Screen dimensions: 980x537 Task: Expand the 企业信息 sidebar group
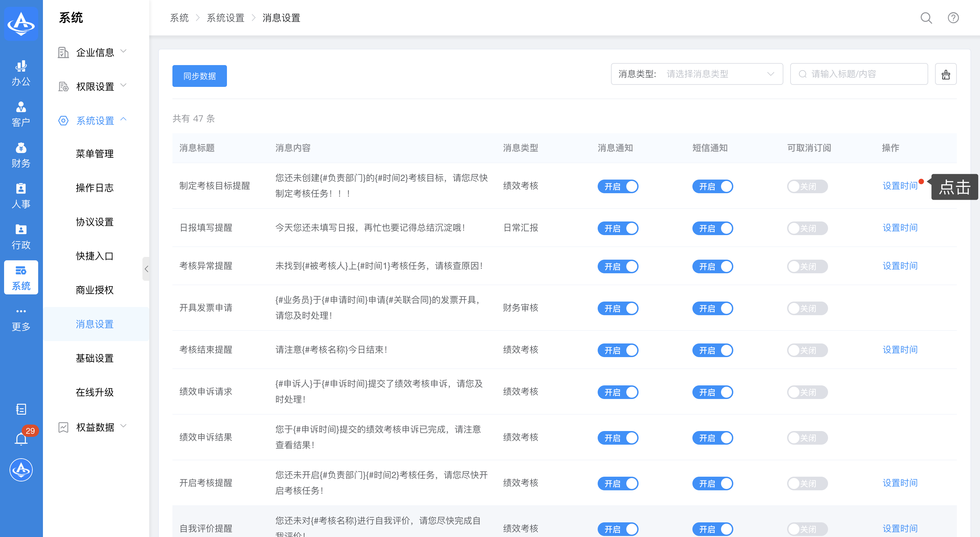pyautogui.click(x=95, y=52)
